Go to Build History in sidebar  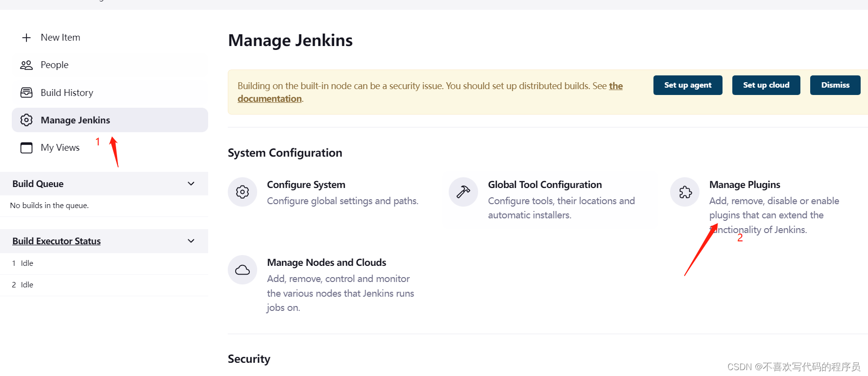pyautogui.click(x=67, y=93)
